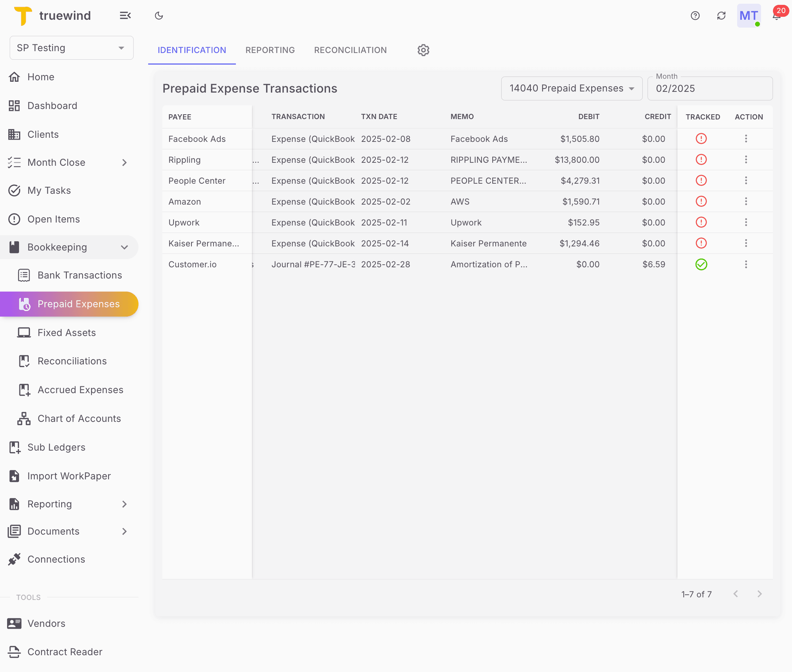Toggle dark mode with the moon icon
Image resolution: width=792 pixels, height=672 pixels.
coord(159,16)
